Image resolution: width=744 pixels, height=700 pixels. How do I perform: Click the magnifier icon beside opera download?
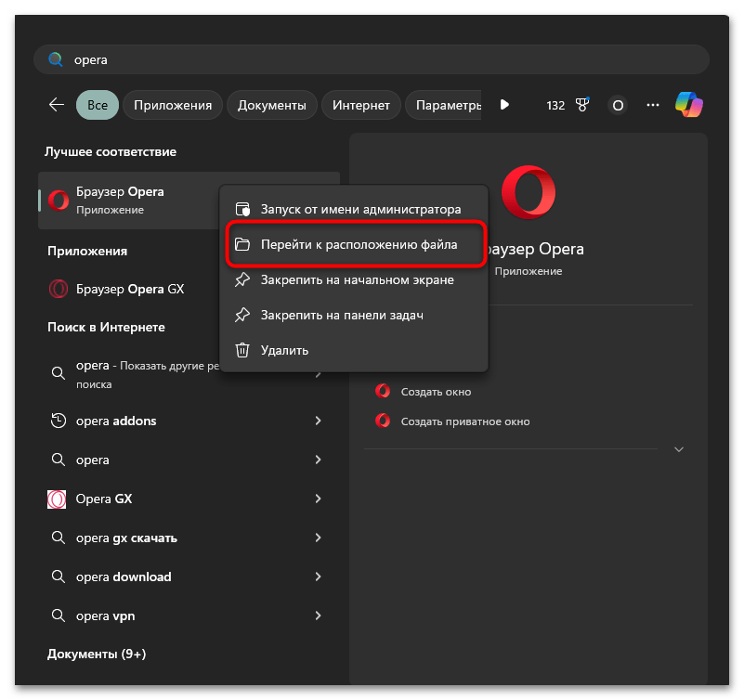coord(59,577)
